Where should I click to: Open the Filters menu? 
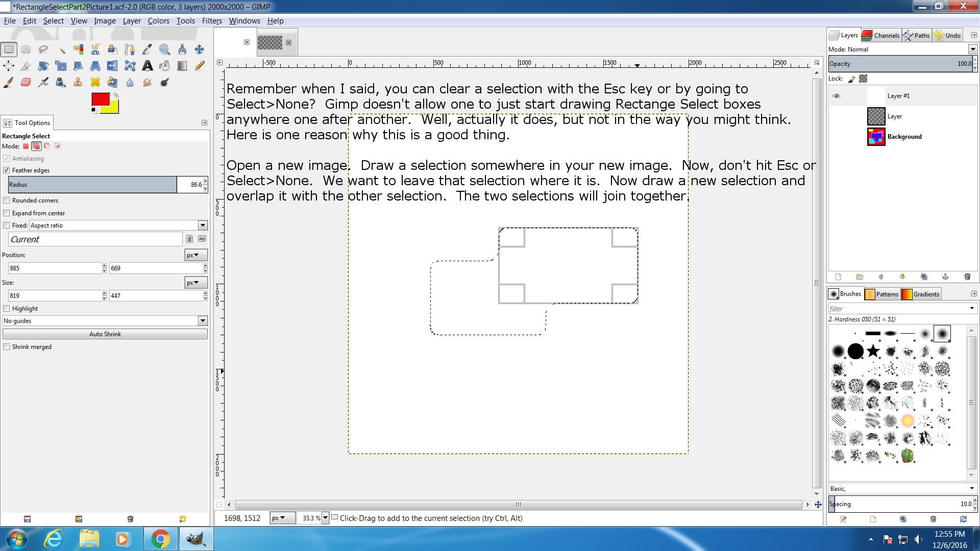click(211, 21)
